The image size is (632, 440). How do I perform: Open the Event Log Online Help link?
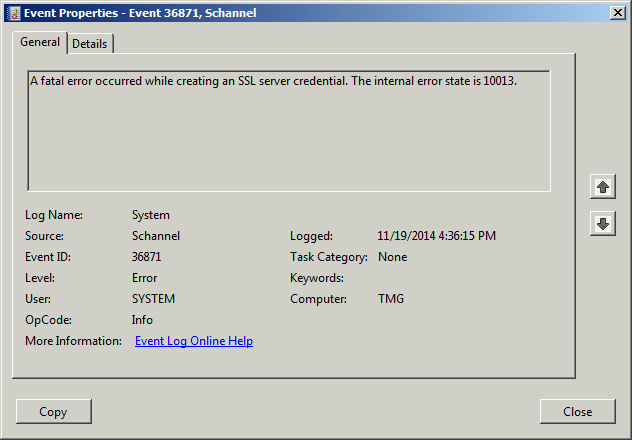[193, 341]
